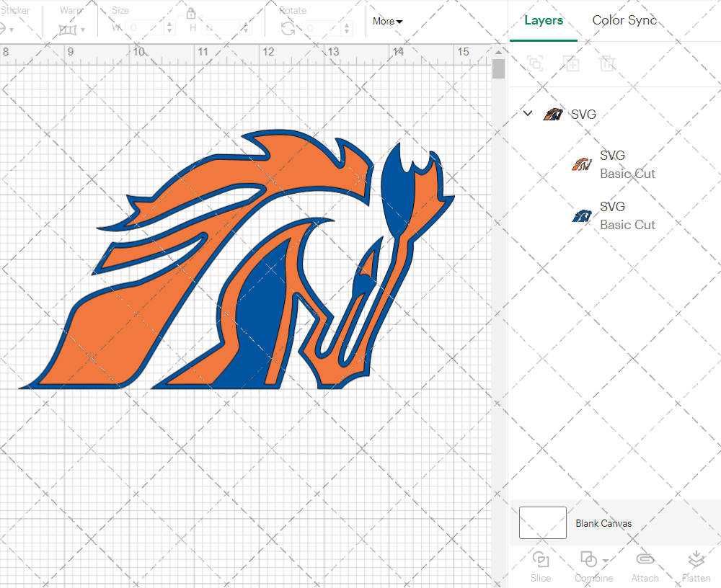Open the More dropdown menu
Screen dimensions: 721x588
coord(386,22)
